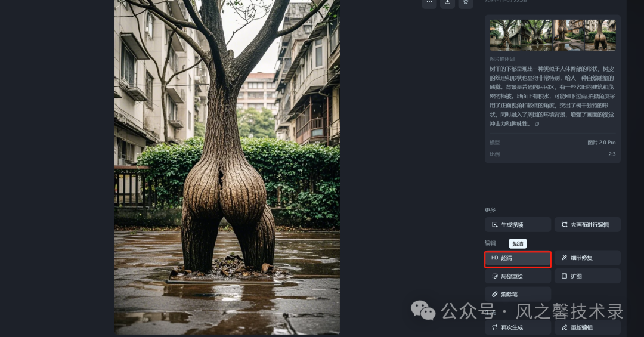The image size is (644, 337).
Task: Click the 扩图 expand image button
Action: point(587,276)
